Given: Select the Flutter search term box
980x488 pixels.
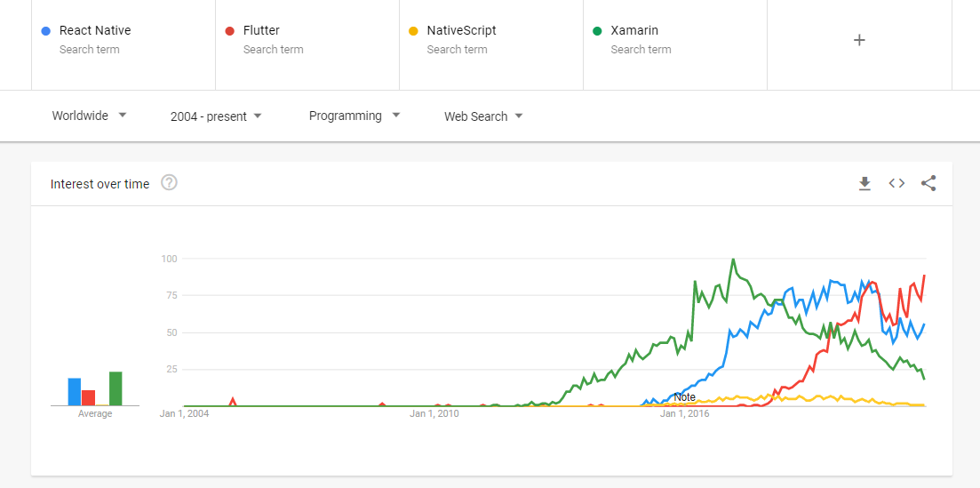Looking at the screenshot, I should 261,30.
